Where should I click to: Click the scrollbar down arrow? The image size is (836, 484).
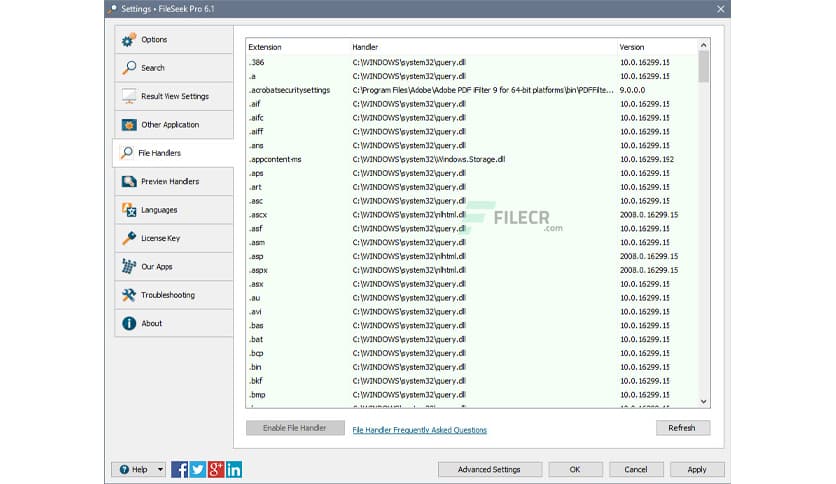tap(704, 401)
